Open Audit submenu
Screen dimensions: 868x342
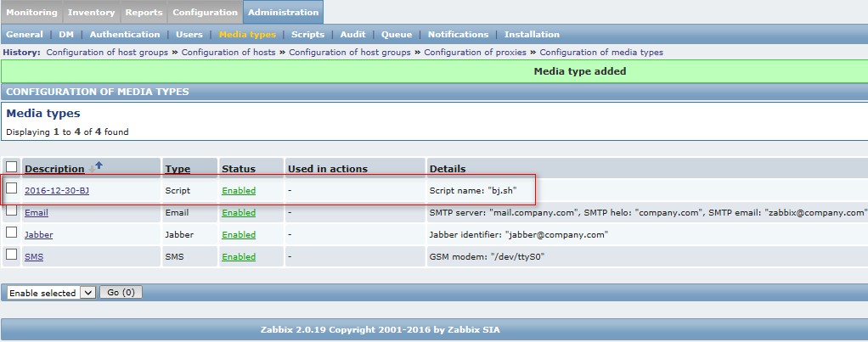[x=352, y=34]
